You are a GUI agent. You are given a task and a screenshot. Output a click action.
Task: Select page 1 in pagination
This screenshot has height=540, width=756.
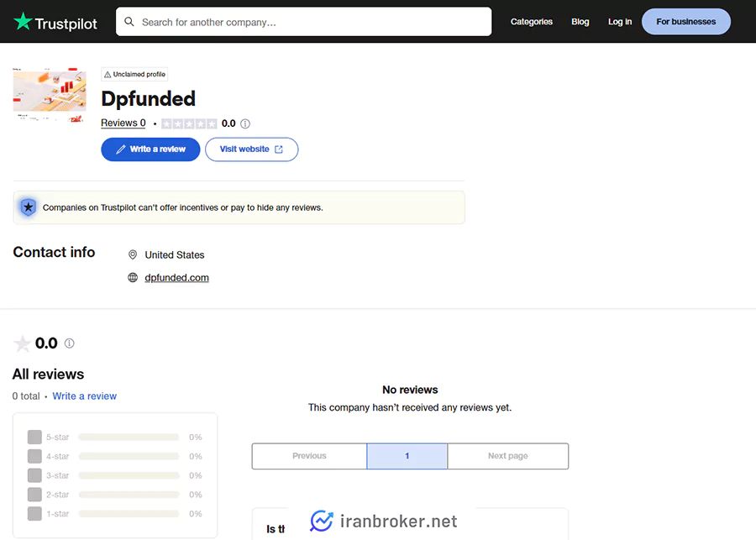coord(407,456)
